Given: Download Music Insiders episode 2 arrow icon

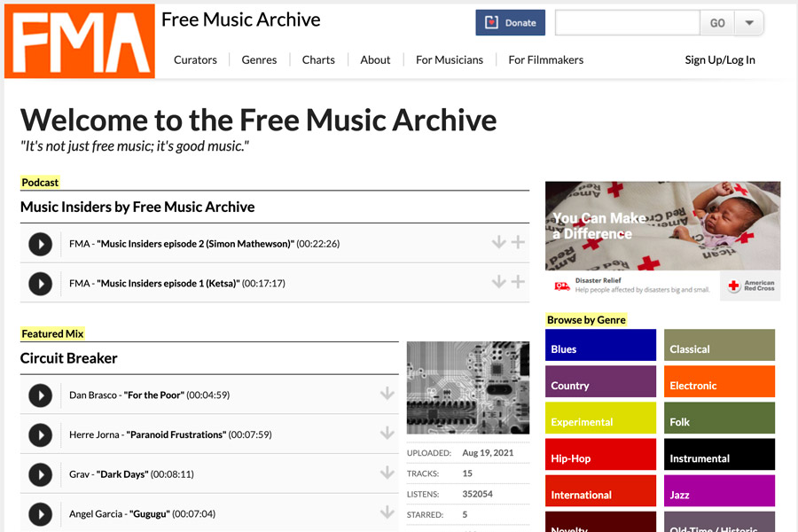Looking at the screenshot, I should coord(498,242).
